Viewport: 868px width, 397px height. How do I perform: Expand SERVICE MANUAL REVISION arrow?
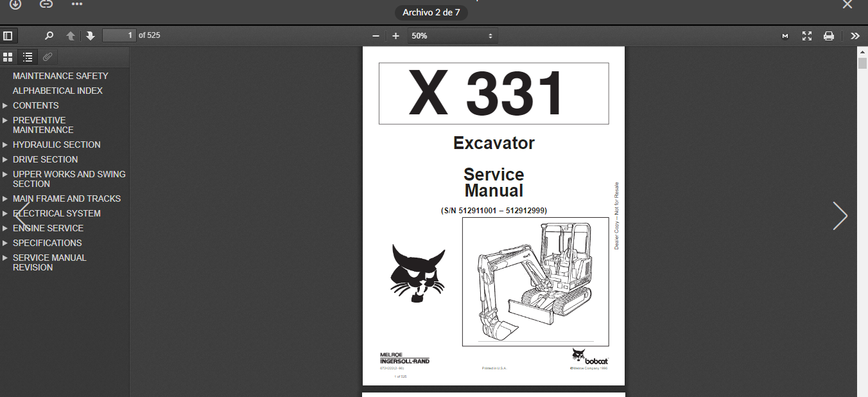(5, 258)
